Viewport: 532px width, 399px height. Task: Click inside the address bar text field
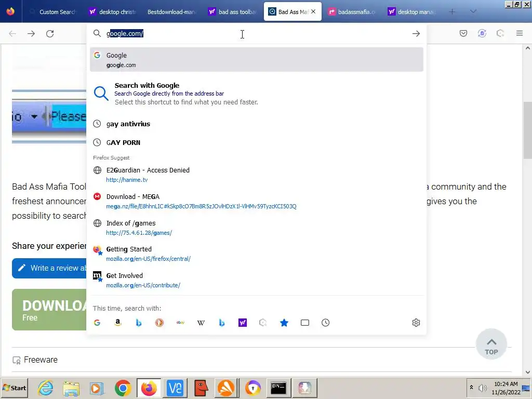click(x=257, y=34)
